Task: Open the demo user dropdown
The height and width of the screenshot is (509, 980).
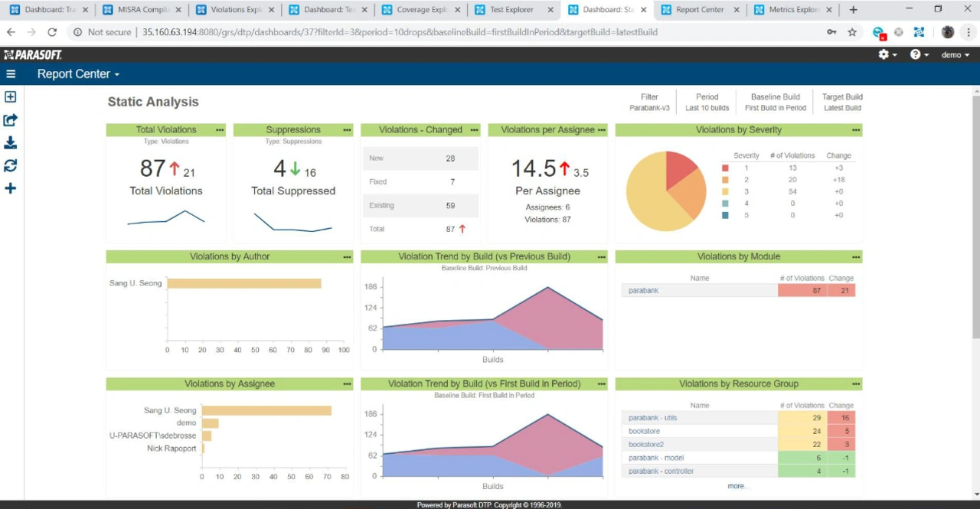Action: [955, 55]
